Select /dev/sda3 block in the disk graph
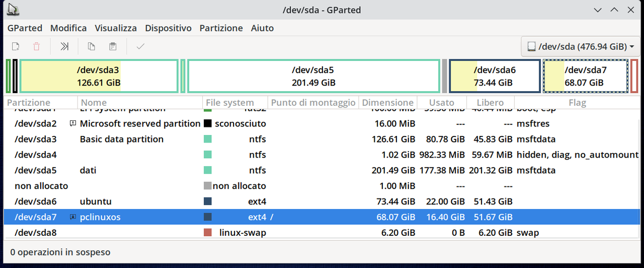644x268 pixels. [99, 76]
